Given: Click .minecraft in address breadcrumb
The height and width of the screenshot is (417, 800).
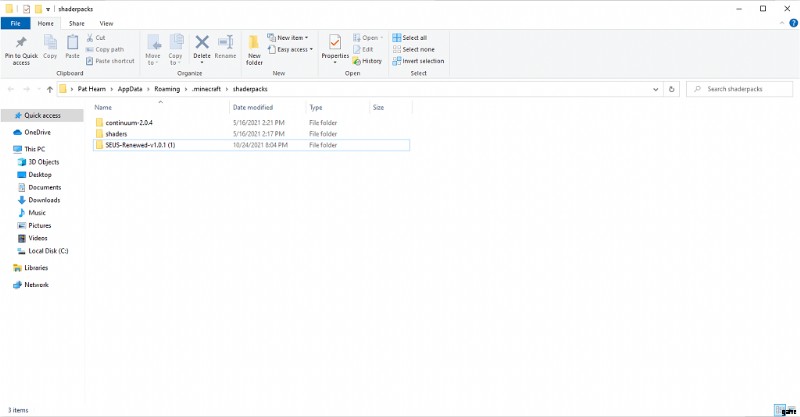Looking at the screenshot, I should pos(206,89).
